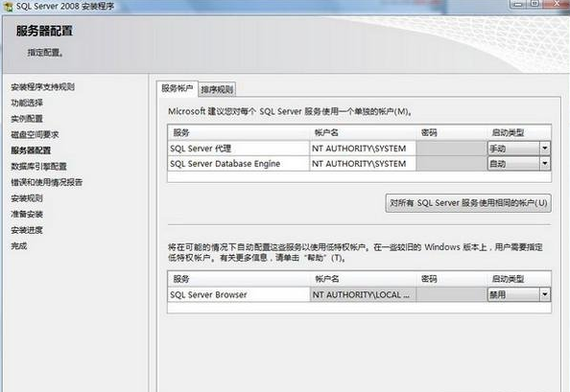Open startup type dropdown for SQL Server Database Engine
The image size is (570, 392).
[544, 163]
